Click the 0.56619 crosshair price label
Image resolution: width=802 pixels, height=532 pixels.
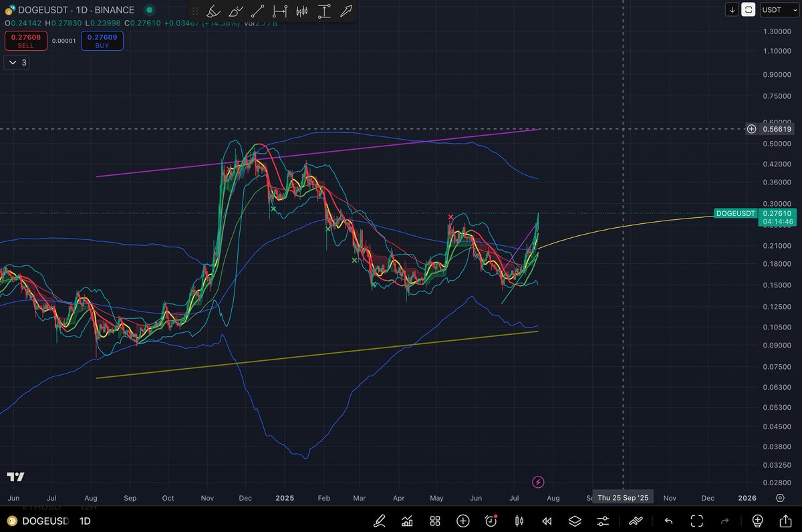click(x=777, y=129)
